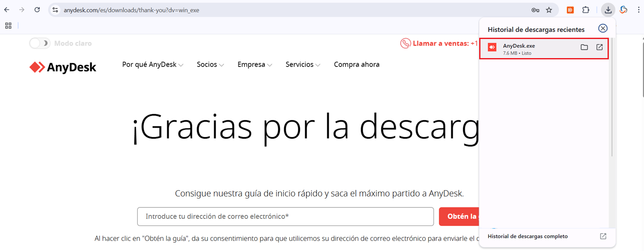Screen dimensions: 644x251
Task: Open Chrome's three-dot settings menu
Action: (x=638, y=9)
